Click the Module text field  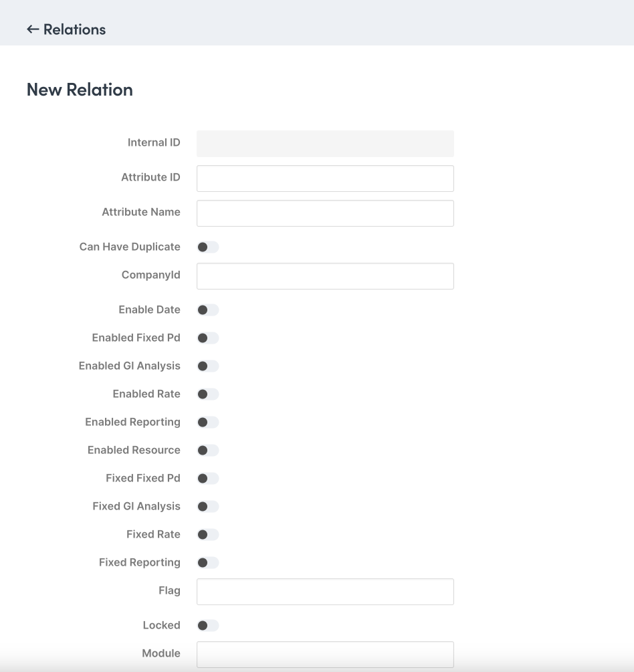coord(325,654)
